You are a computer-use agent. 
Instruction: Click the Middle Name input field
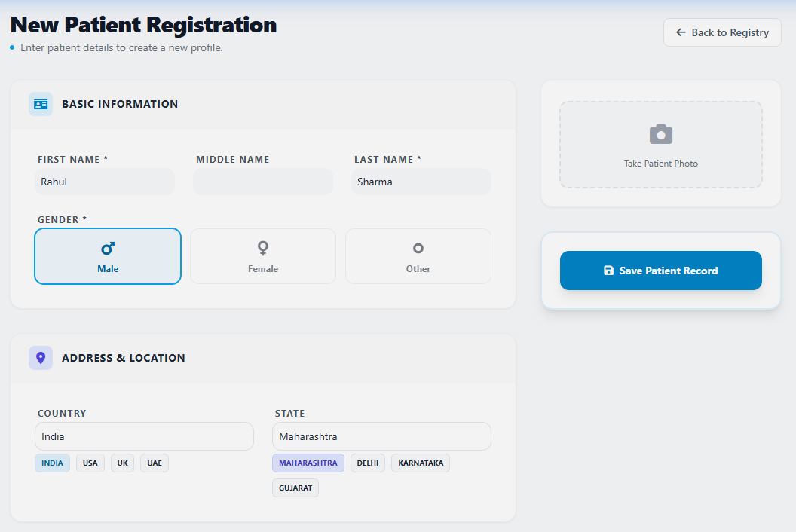(x=262, y=181)
